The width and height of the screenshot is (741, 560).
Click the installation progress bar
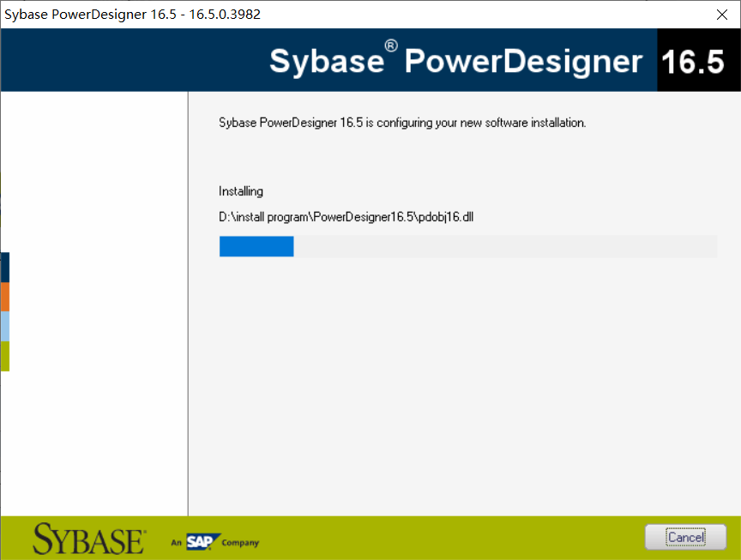click(x=468, y=246)
